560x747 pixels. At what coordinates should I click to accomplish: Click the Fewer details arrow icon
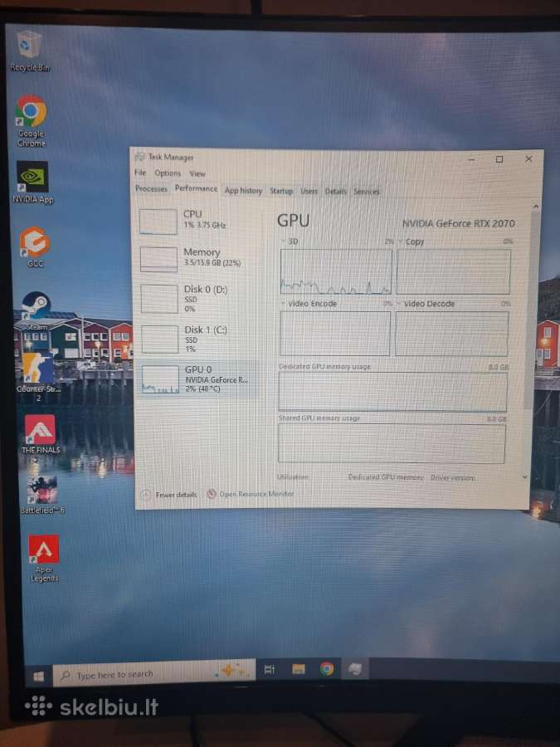tap(146, 495)
